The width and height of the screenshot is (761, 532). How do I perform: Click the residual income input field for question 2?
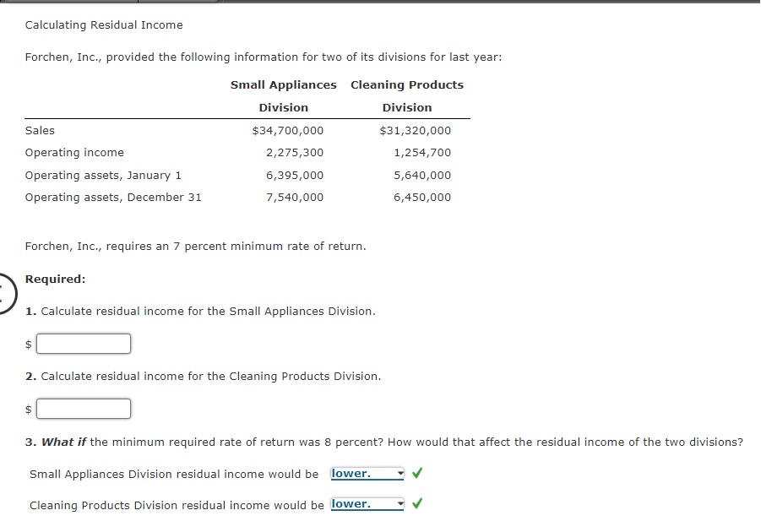pyautogui.click(x=83, y=408)
